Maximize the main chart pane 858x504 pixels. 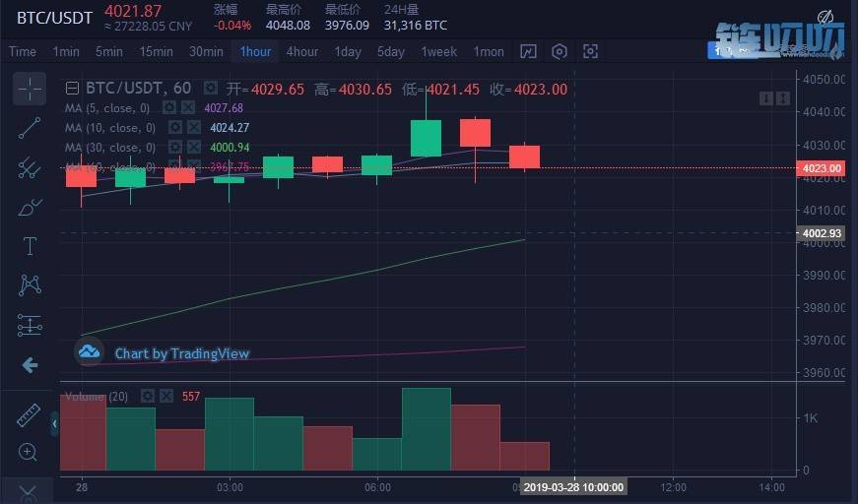(x=783, y=98)
